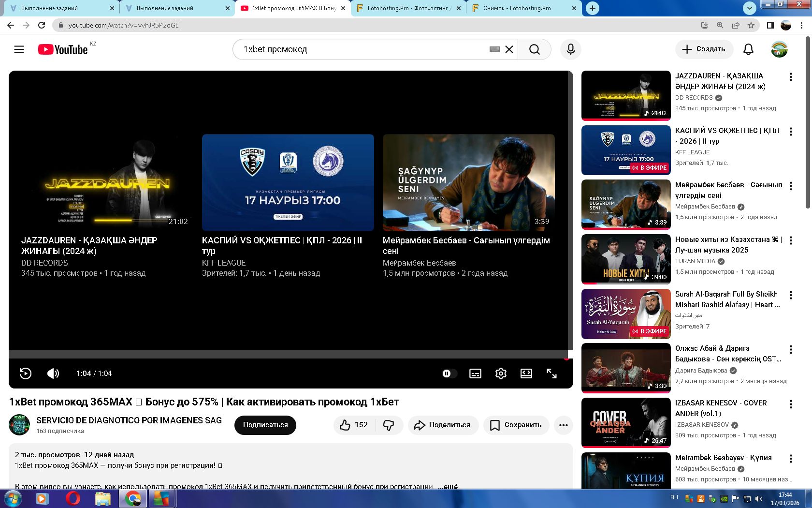Open options for Новые хиты из Казахстана video
The width and height of the screenshot is (812, 508).
tap(791, 240)
